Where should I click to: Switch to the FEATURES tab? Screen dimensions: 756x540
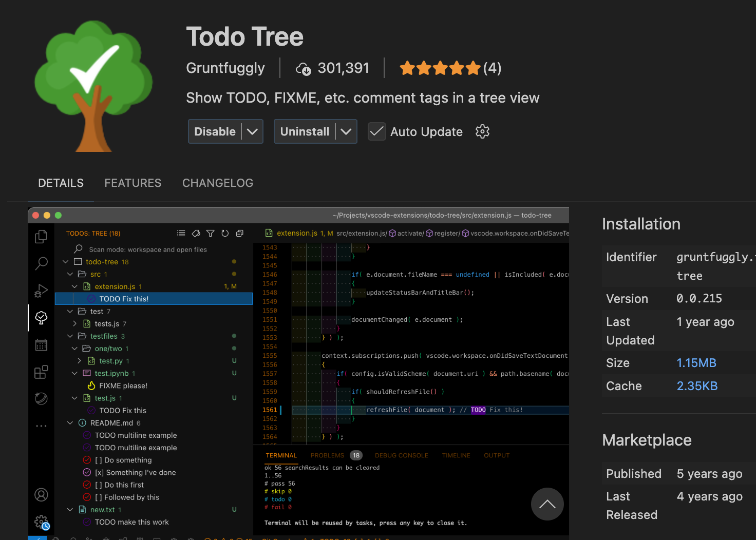pos(133,183)
